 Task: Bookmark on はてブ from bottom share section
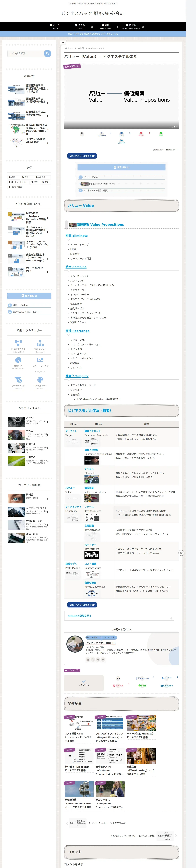[x=166, y=678]
